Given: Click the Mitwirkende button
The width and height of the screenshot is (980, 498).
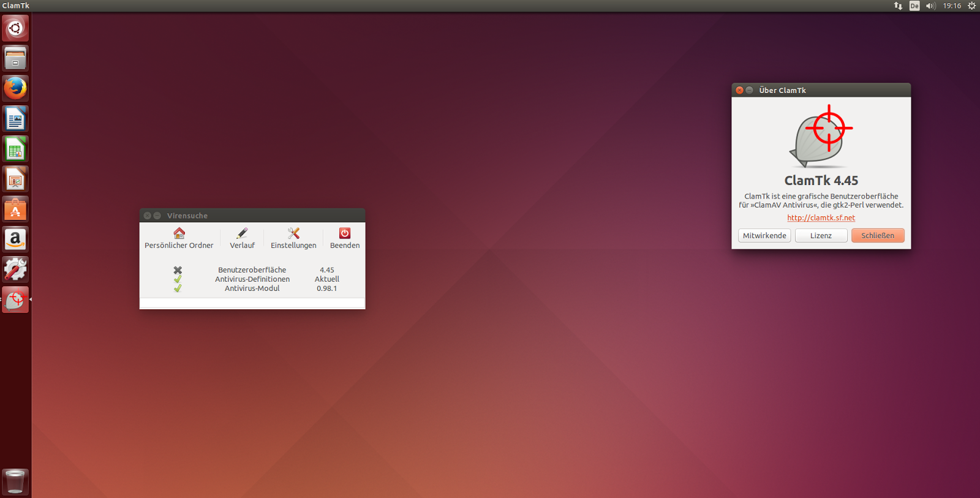Looking at the screenshot, I should click(764, 236).
